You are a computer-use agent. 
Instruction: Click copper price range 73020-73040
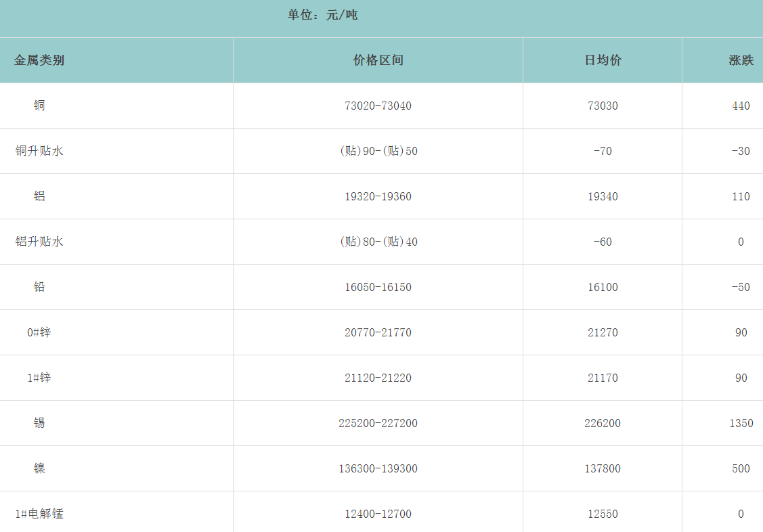[x=378, y=106]
